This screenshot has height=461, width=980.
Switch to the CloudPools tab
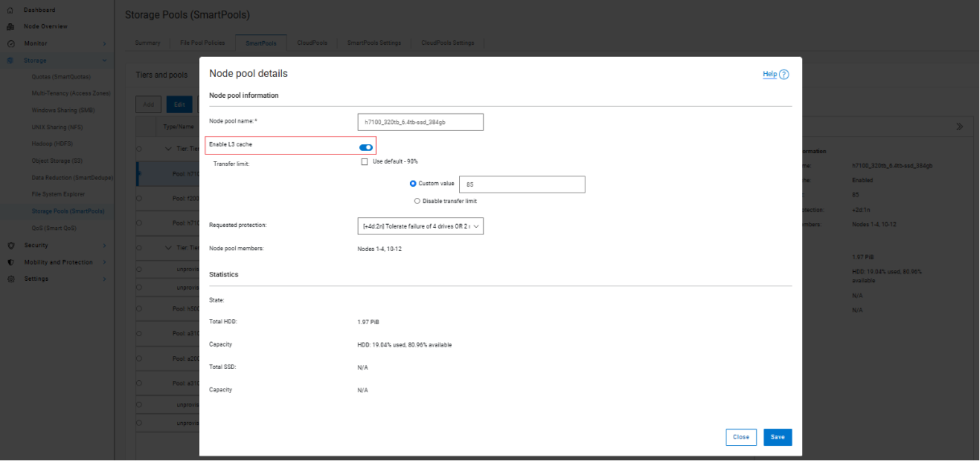click(x=312, y=43)
